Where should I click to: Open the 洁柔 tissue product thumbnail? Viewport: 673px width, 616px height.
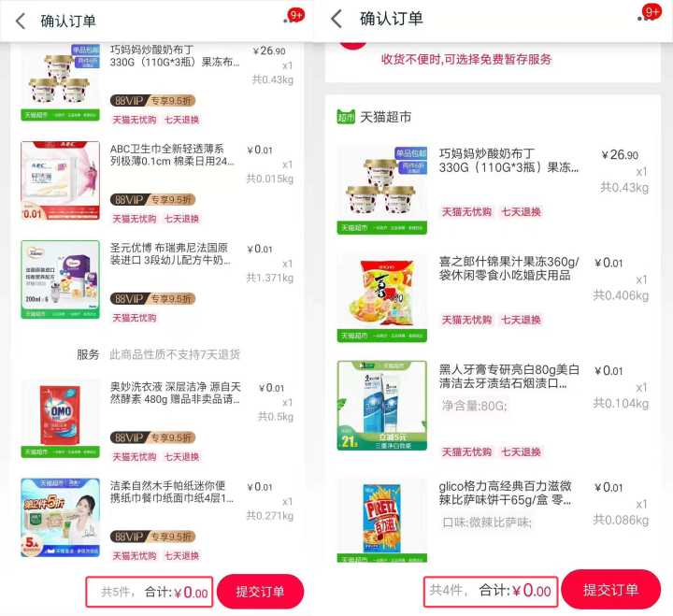(60, 517)
